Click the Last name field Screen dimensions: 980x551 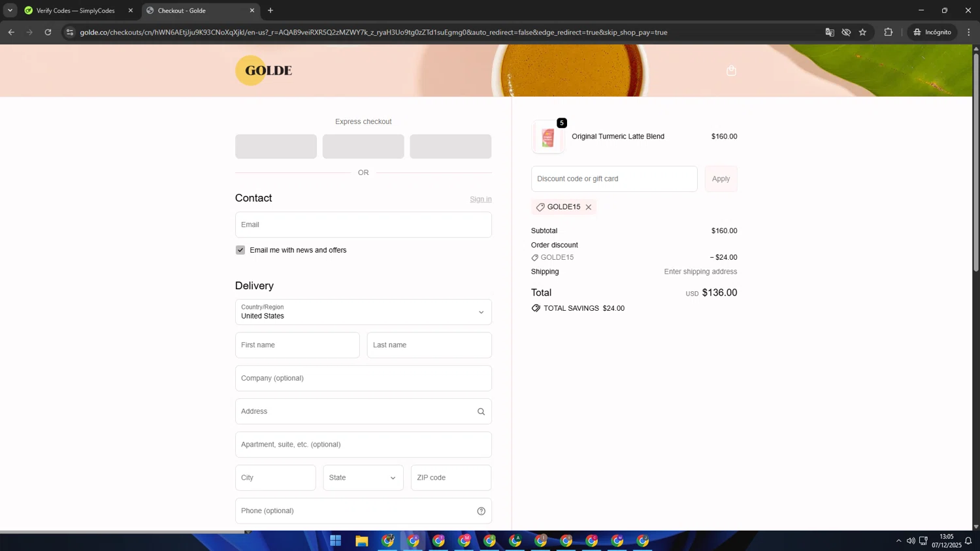[429, 345]
